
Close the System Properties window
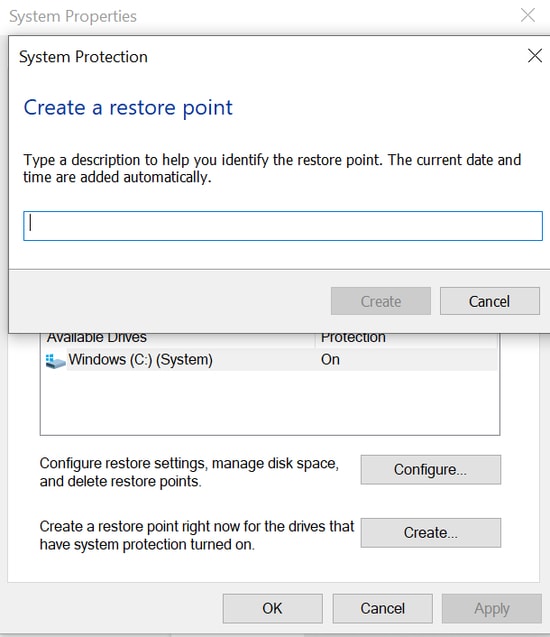click(x=528, y=15)
